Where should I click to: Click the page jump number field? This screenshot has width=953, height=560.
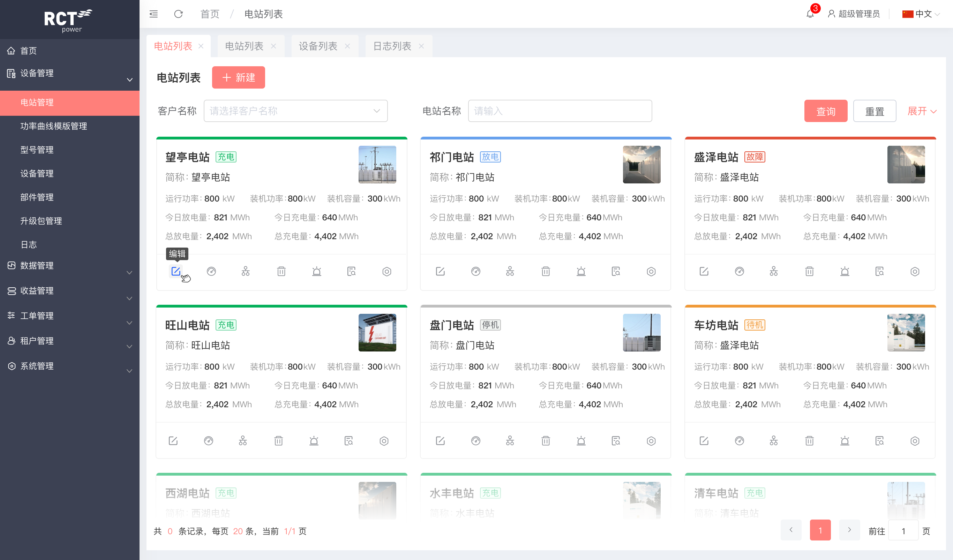click(903, 530)
